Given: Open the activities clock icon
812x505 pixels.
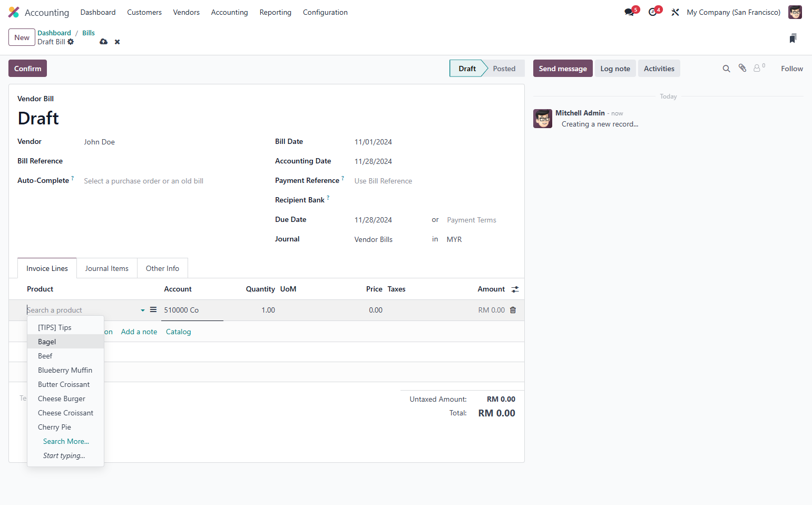Looking at the screenshot, I should pos(653,12).
